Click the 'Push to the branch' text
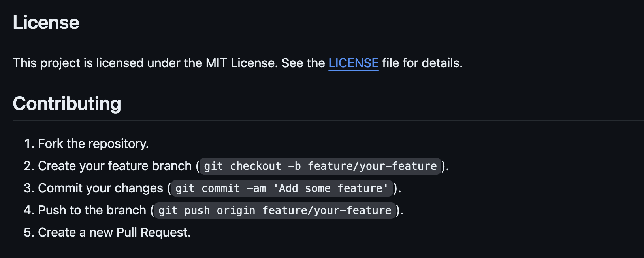Viewport: 644px width, 258px height. click(x=92, y=210)
